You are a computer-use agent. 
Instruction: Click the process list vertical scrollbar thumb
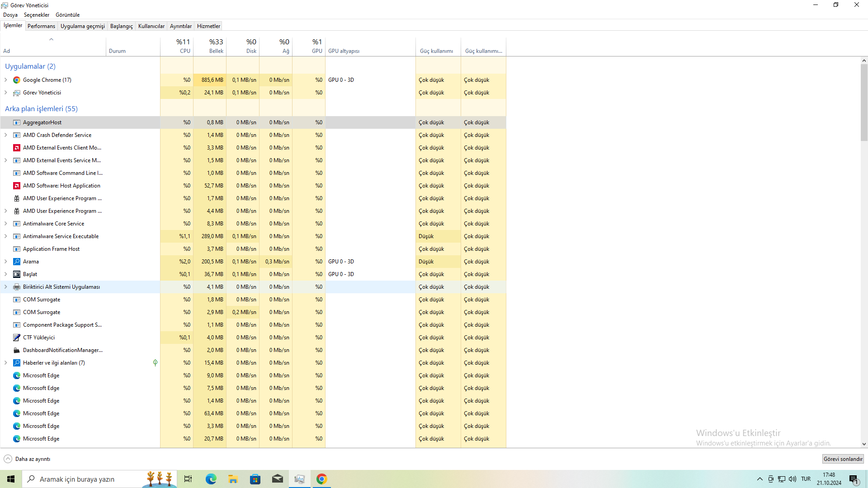point(864,103)
